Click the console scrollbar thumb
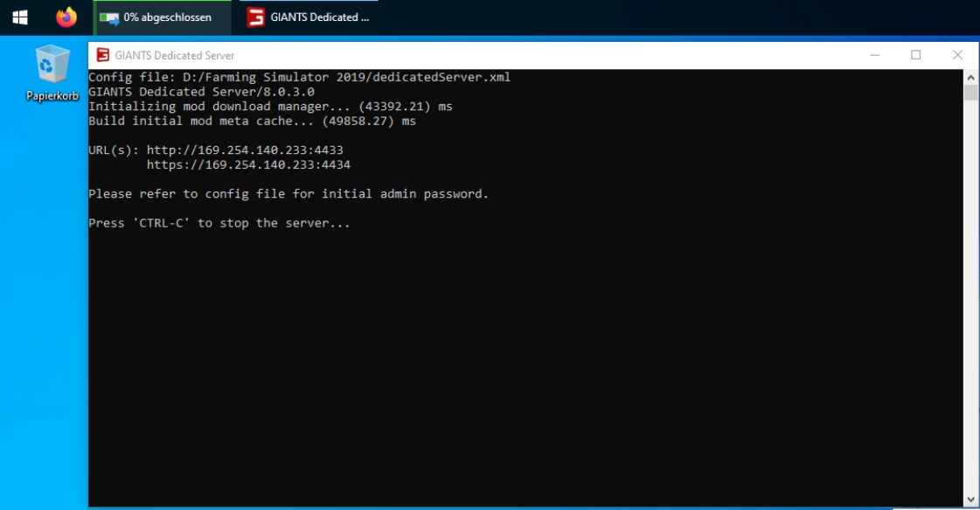 [x=970, y=93]
